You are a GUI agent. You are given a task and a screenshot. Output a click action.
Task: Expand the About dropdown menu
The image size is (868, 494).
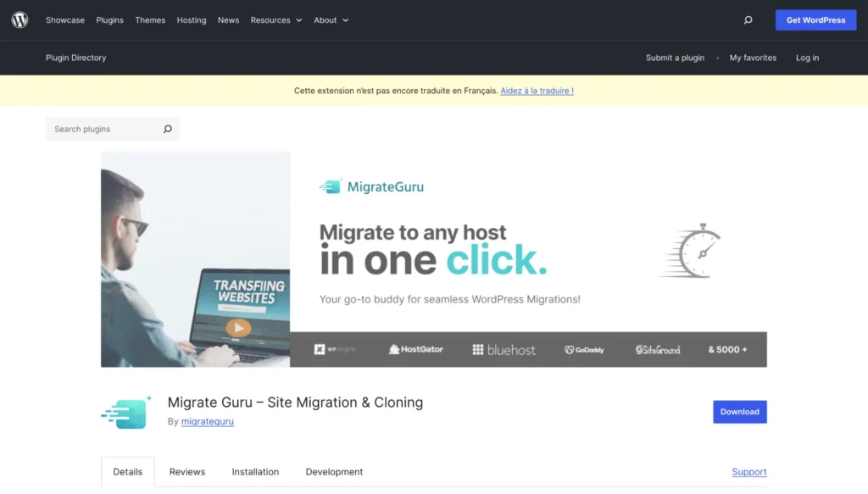point(331,20)
